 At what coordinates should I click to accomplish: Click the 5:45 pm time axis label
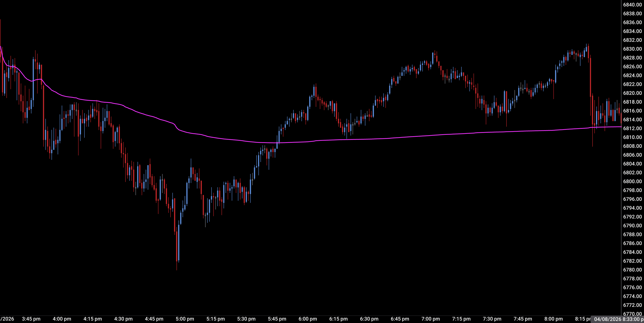[x=277, y=319]
